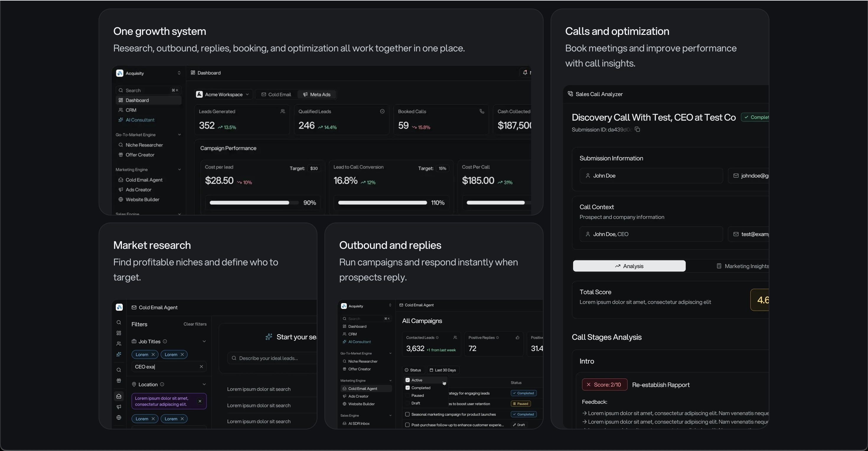Collapse the Job Titles filter section
868x451 pixels.
point(205,341)
